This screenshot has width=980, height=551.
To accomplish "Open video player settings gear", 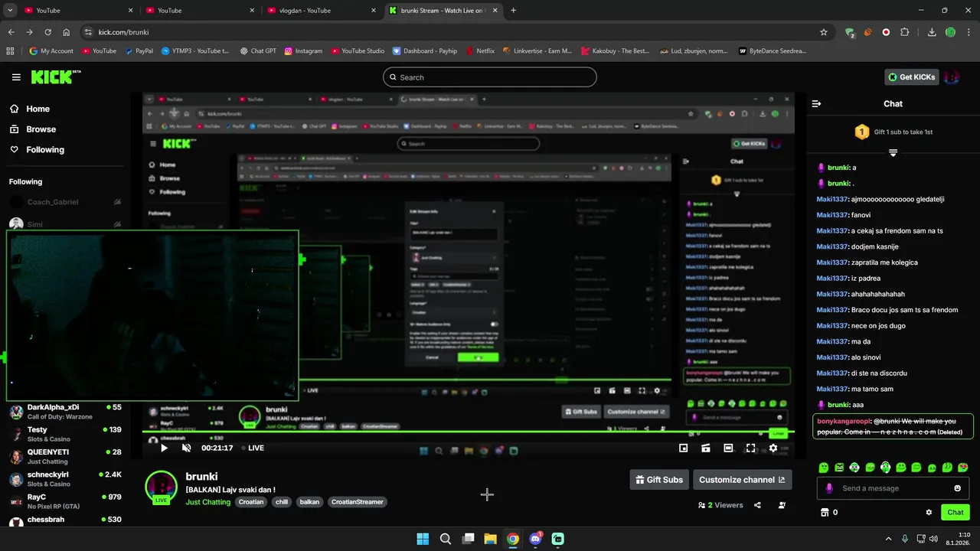I will click(773, 448).
